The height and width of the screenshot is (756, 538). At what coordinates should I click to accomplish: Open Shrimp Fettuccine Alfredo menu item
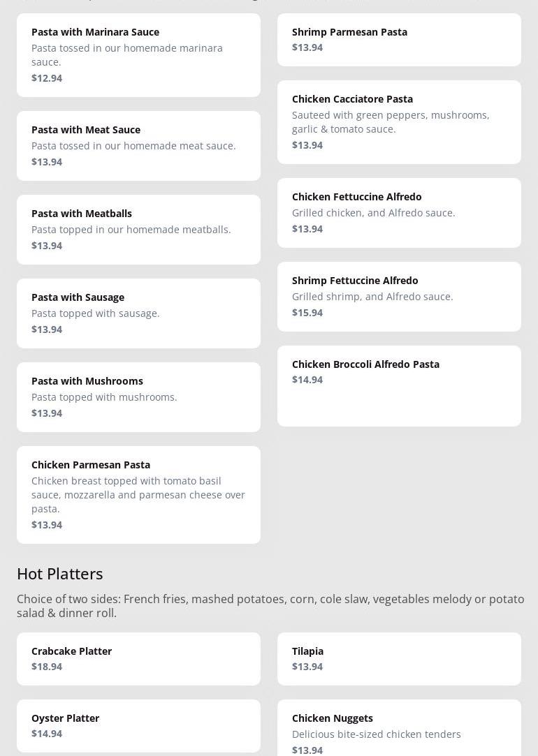pyautogui.click(x=399, y=296)
